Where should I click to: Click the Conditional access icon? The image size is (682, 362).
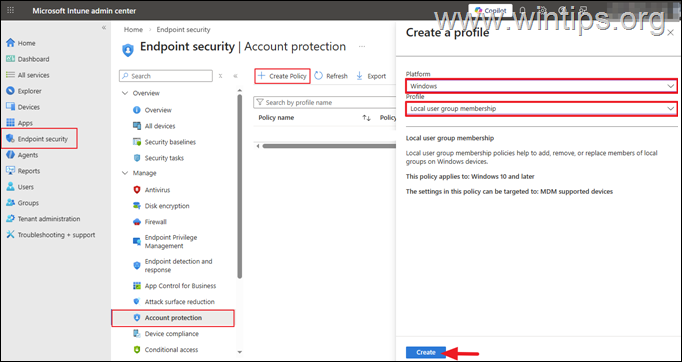point(137,349)
